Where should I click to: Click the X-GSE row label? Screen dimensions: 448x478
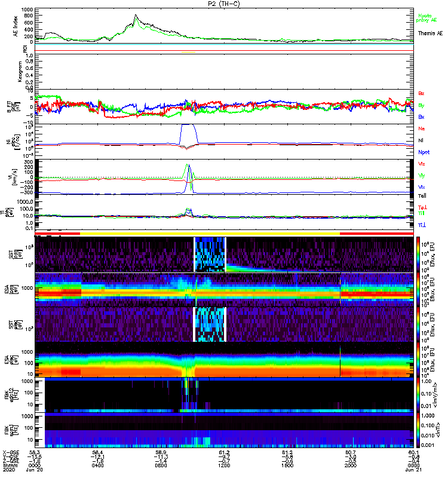tap(11, 452)
